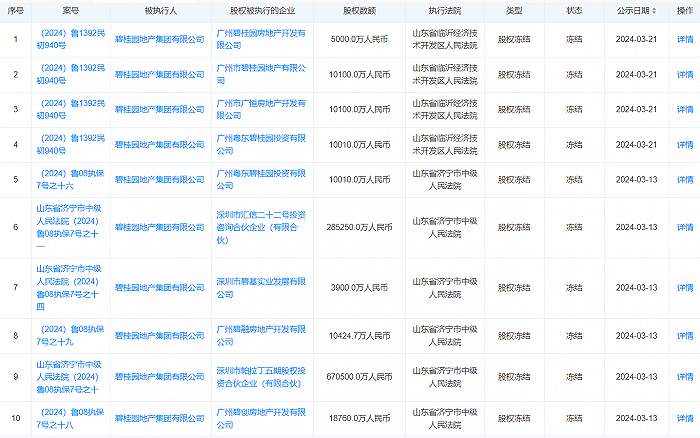Open case (2024)鲁08执保7号之十六
The image size is (700, 438).
(x=71, y=179)
